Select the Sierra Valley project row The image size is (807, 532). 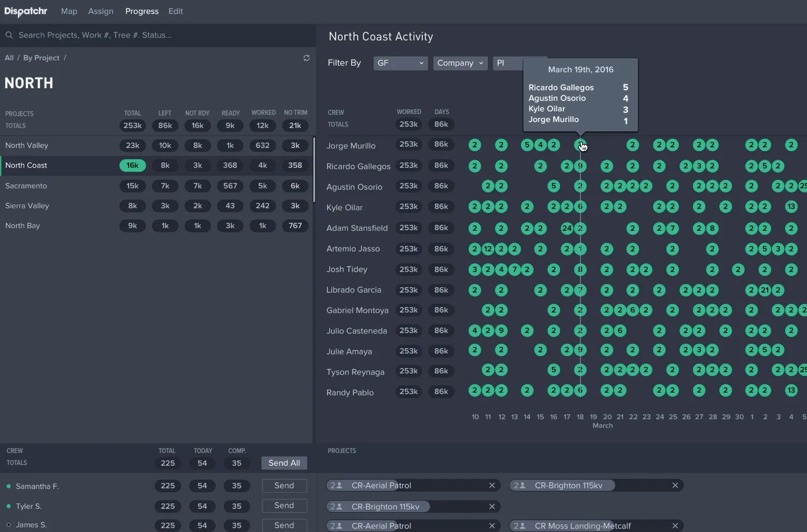pos(156,205)
